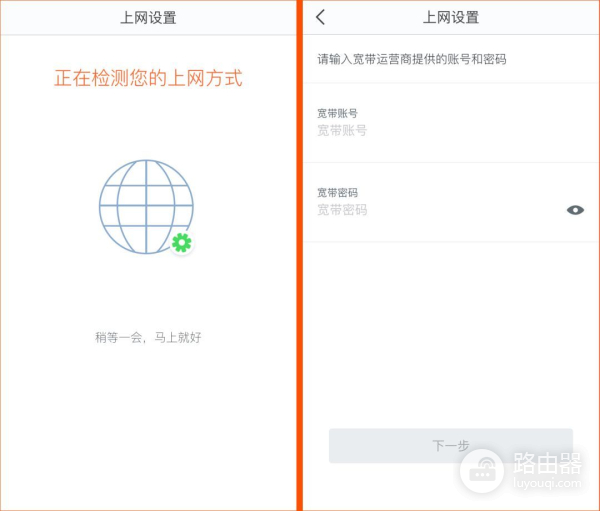Click the 上网设置 title on the left screen

(x=148, y=17)
